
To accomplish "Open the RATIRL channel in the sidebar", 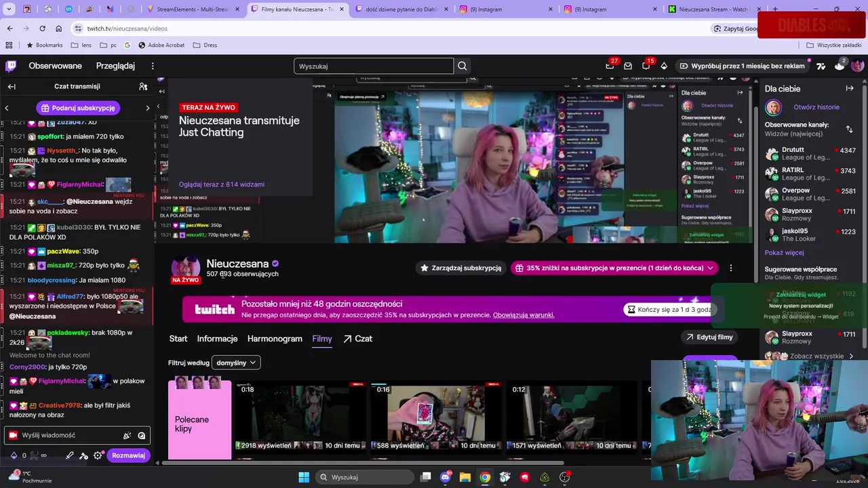I will (810, 174).
